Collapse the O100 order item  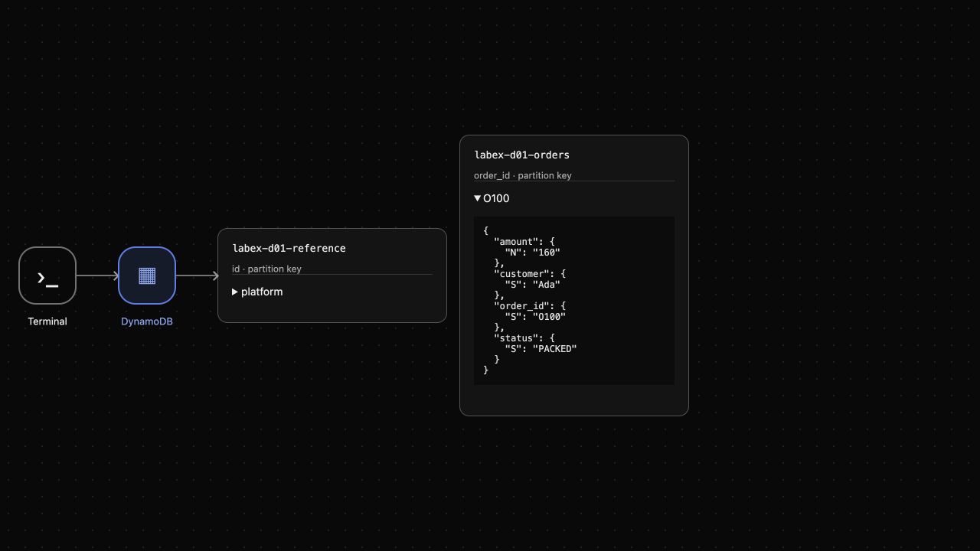(x=574, y=198)
